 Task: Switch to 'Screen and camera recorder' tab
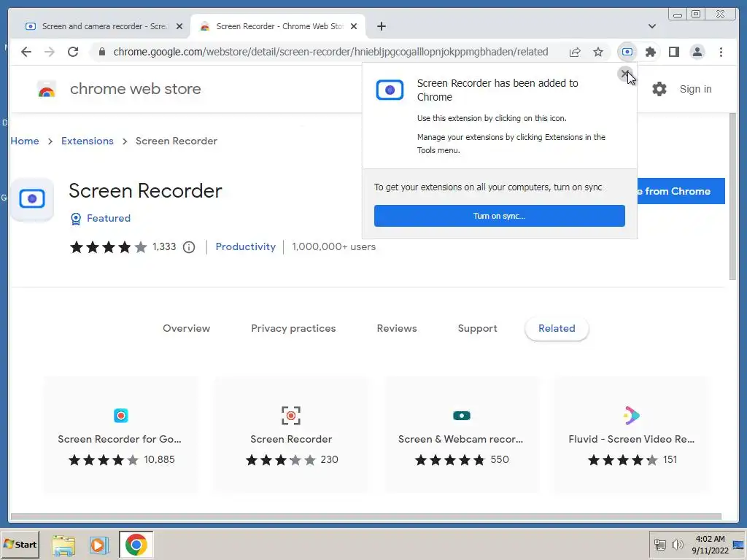coord(98,26)
